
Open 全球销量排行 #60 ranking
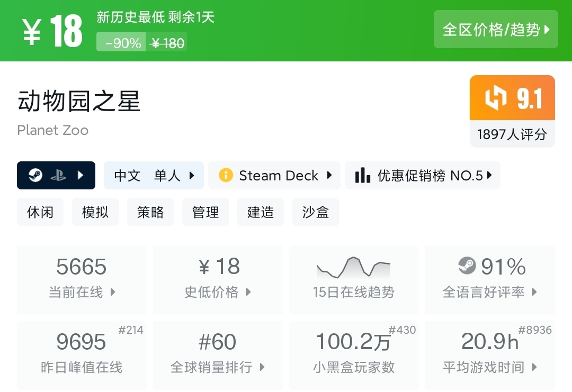point(218,354)
